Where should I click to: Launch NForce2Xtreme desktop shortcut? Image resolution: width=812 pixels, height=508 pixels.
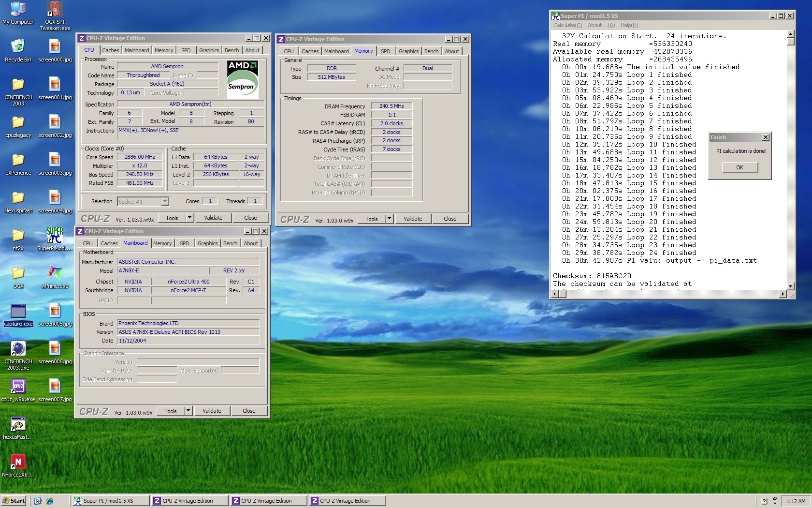[18, 466]
